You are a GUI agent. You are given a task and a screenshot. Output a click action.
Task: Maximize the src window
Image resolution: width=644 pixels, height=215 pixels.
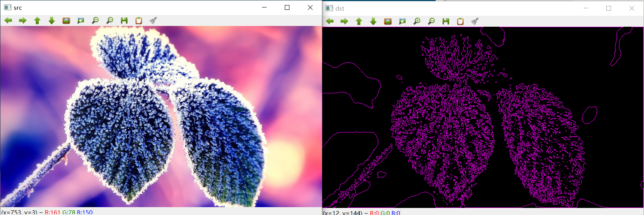[x=287, y=7]
